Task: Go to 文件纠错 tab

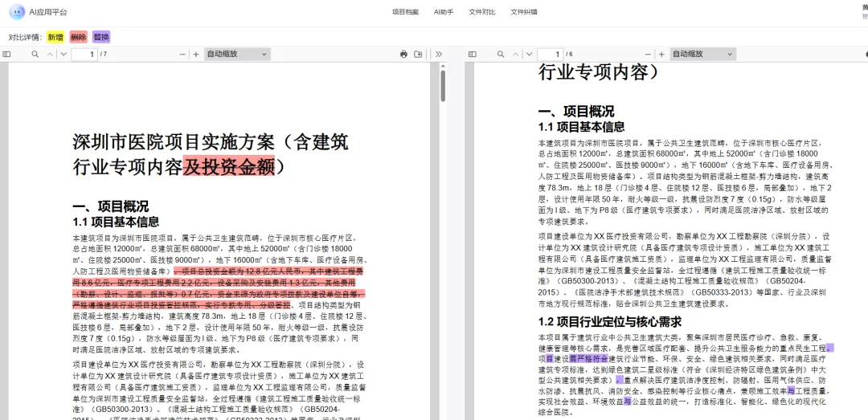Action: [524, 12]
